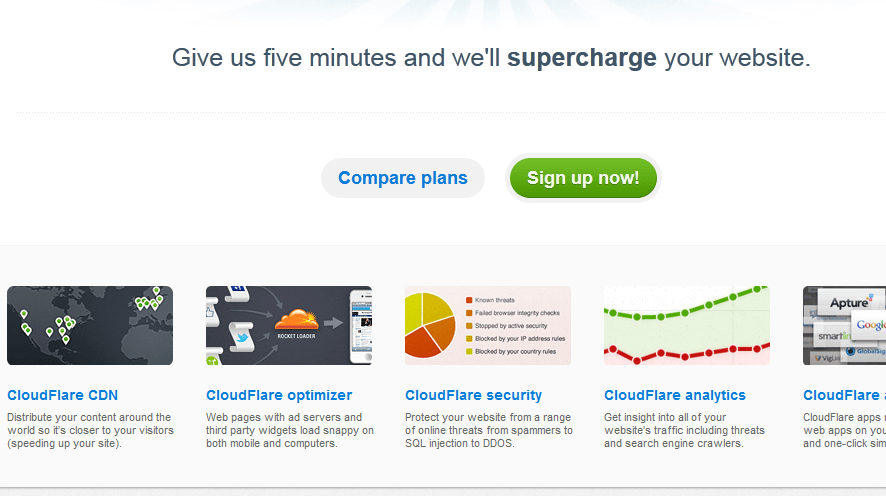Click the pie chart graphic in security image

[429, 325]
